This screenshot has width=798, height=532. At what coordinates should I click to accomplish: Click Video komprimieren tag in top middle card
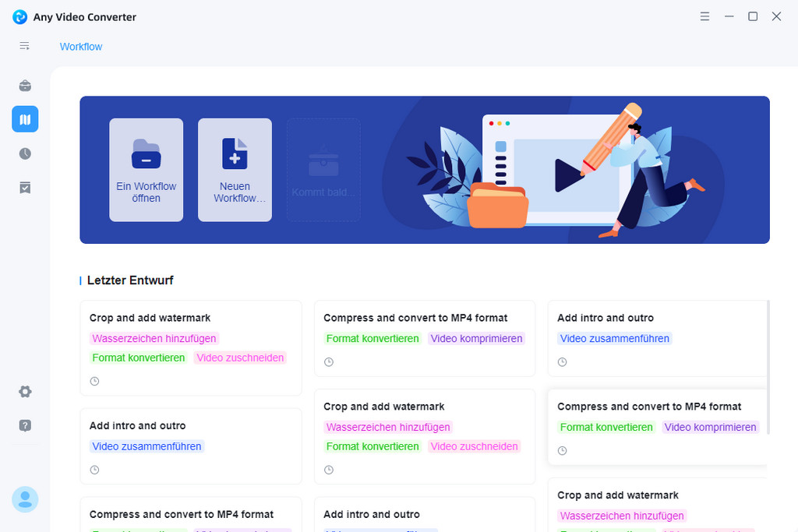click(476, 338)
